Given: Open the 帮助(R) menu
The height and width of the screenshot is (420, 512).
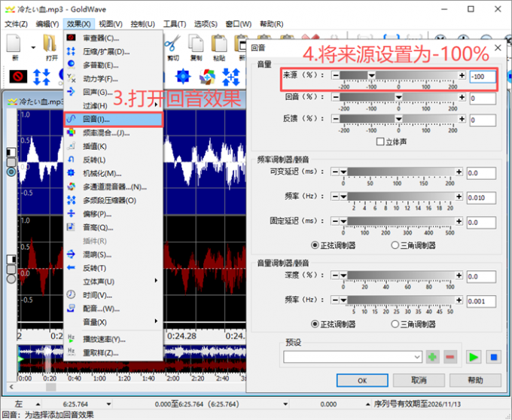Looking at the screenshot, I should coord(271,24).
